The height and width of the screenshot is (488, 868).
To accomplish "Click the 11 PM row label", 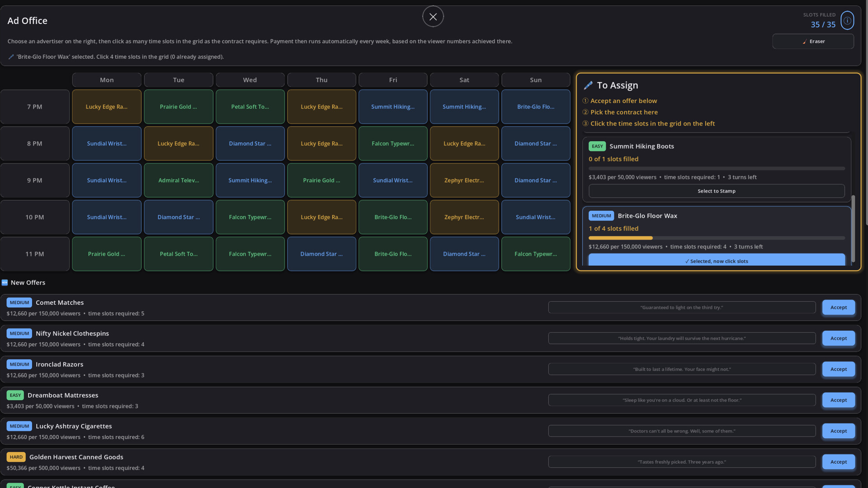I will [35, 254].
